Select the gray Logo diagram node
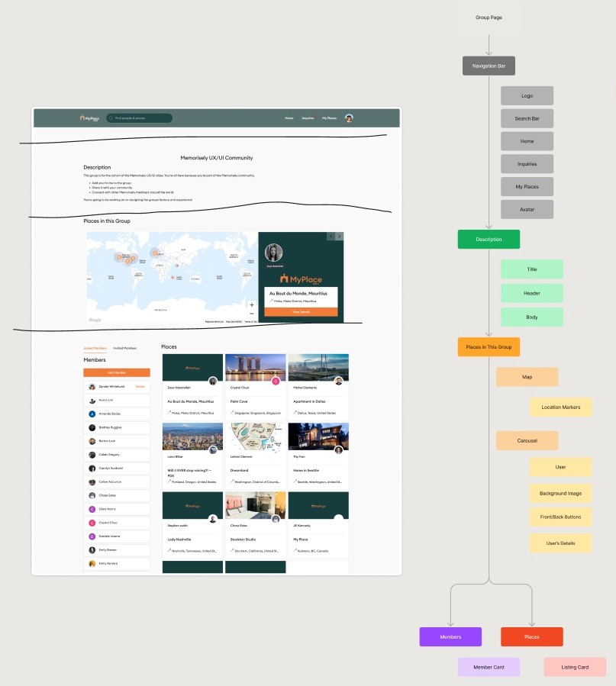The width and height of the screenshot is (616, 686). [x=527, y=96]
